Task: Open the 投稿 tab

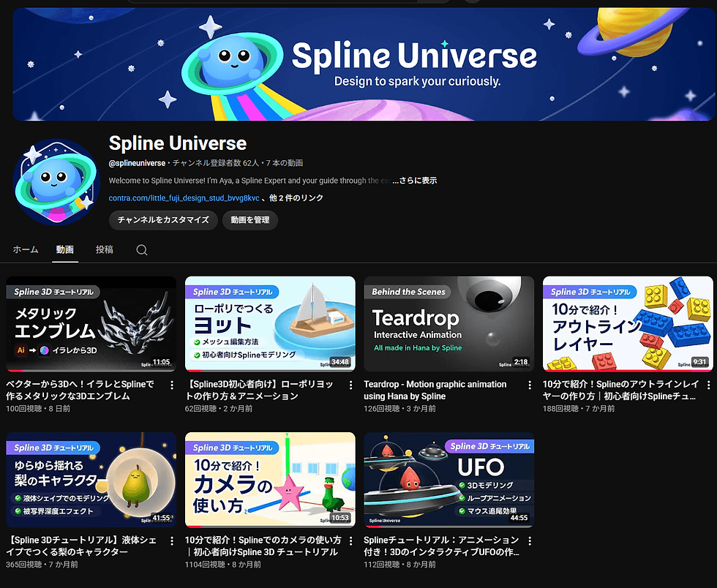Action: click(104, 249)
